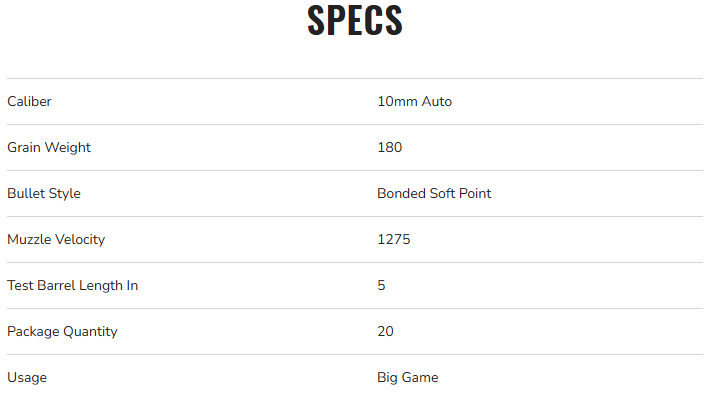Click the SPECS heading
Image resolution: width=716 pixels, height=400 pixels.
pyautogui.click(x=355, y=22)
